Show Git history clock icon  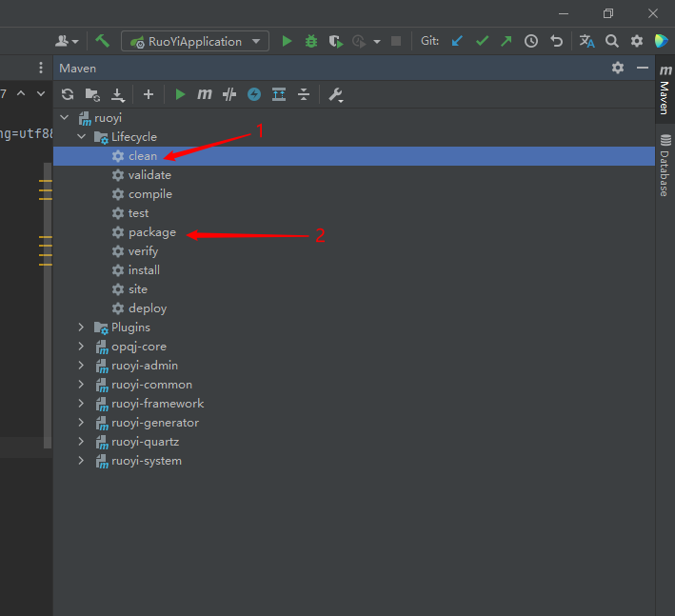[531, 41]
